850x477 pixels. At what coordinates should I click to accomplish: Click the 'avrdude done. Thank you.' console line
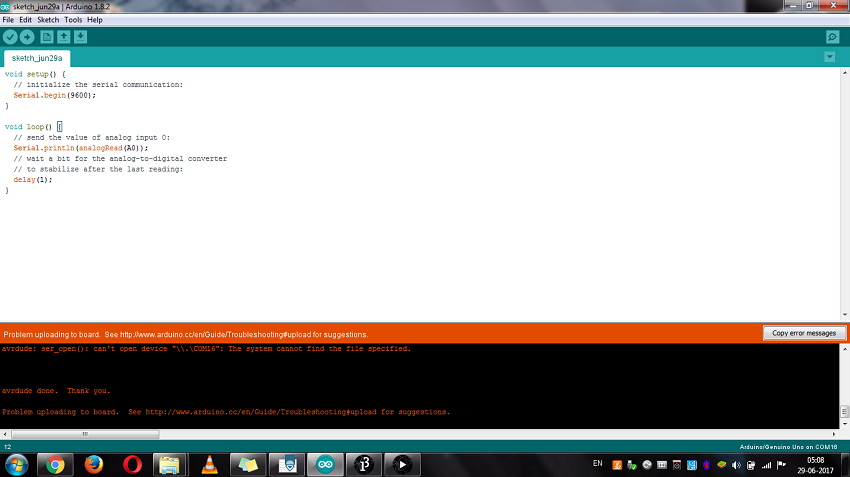(56, 391)
